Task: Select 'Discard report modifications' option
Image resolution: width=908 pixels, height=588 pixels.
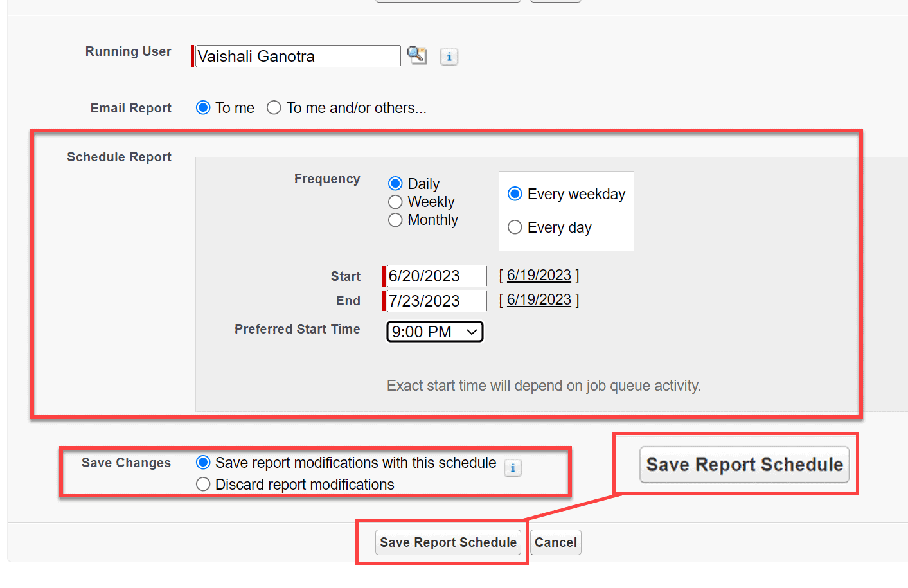Action: pyautogui.click(x=203, y=484)
